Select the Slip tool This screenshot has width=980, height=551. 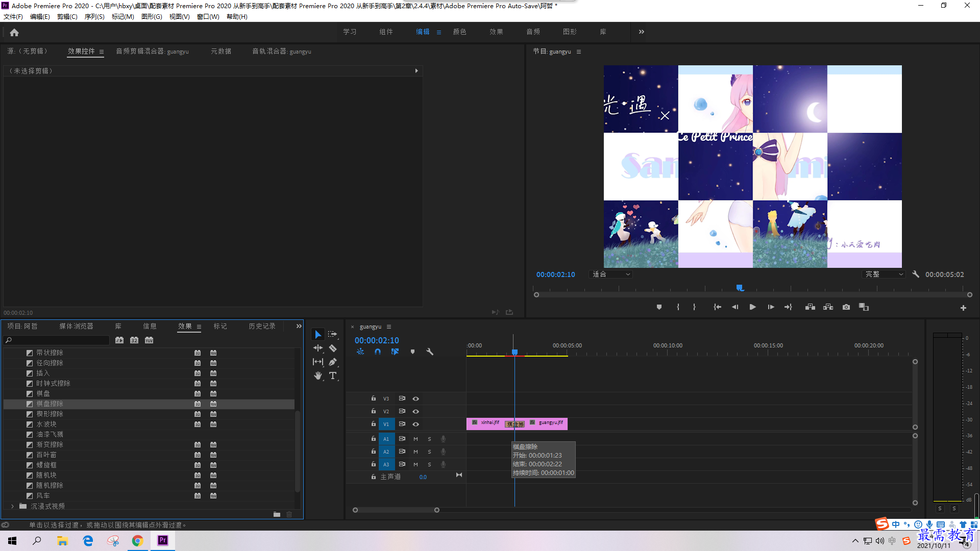(x=318, y=362)
